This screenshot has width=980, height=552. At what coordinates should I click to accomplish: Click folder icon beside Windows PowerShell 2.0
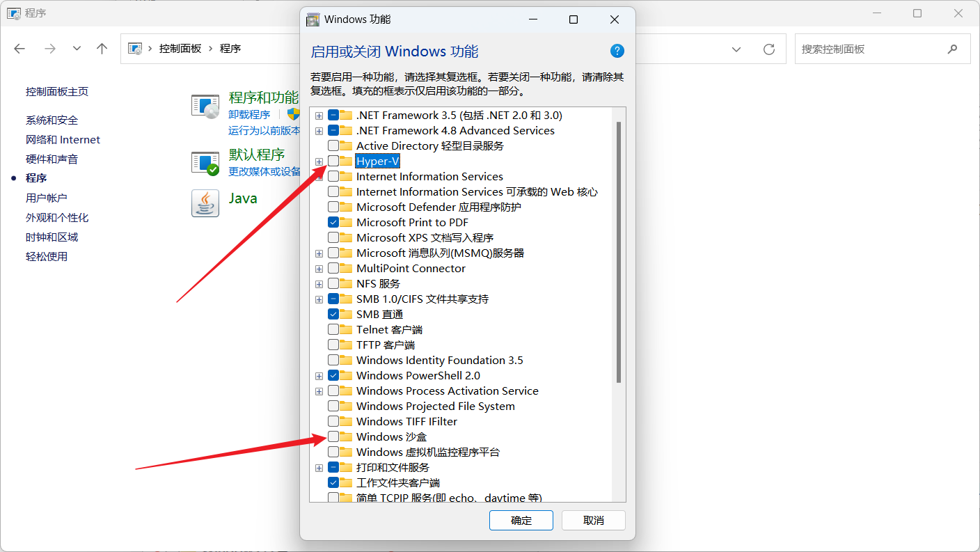pos(346,375)
